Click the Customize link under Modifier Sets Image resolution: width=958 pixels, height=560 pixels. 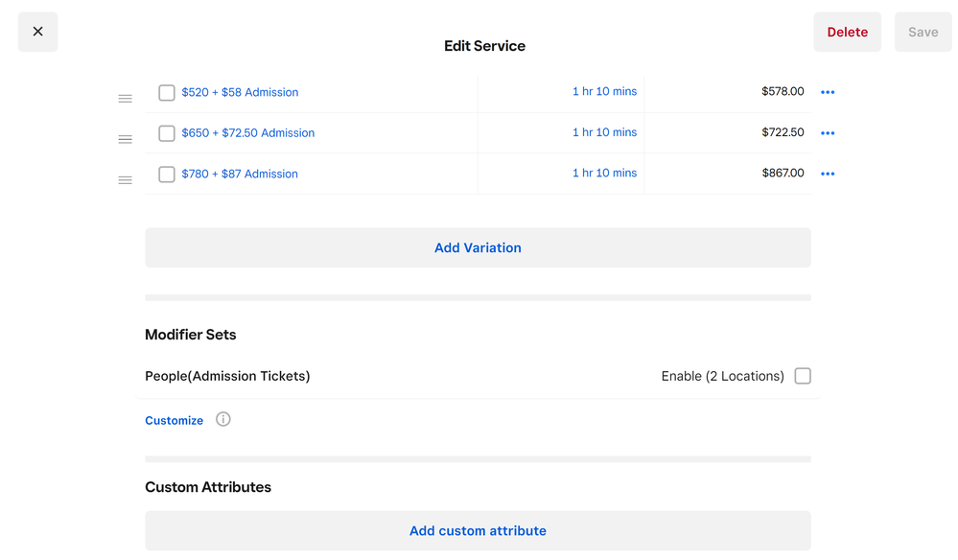(x=175, y=420)
